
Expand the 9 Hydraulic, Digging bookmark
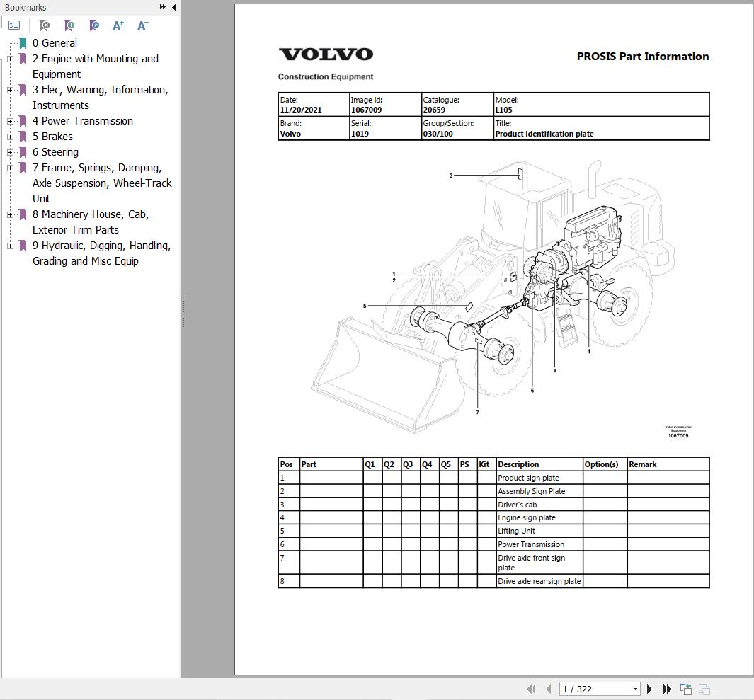point(10,246)
